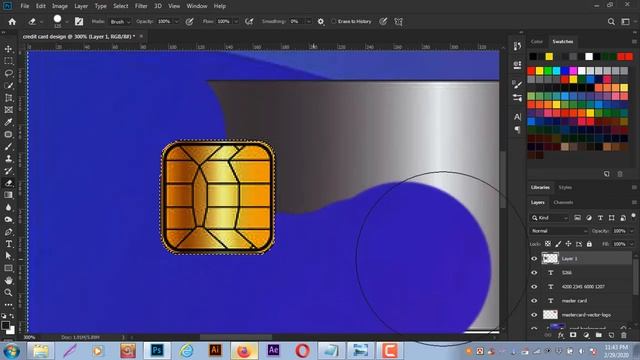640x360 pixels.
Task: Select the Zoom tool
Action: click(8, 293)
